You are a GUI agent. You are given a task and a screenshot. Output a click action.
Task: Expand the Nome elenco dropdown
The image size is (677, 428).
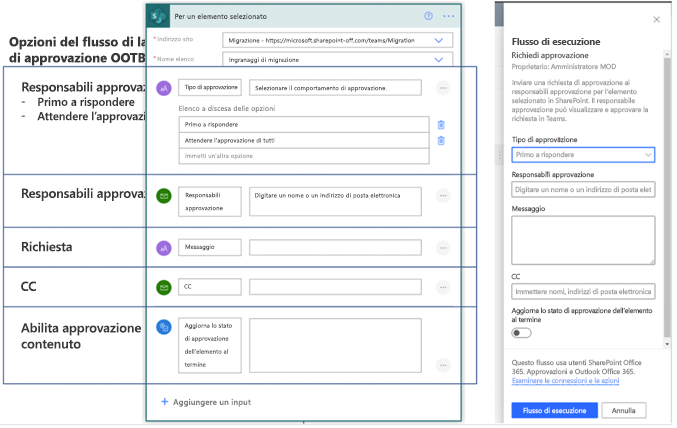pyautogui.click(x=440, y=60)
